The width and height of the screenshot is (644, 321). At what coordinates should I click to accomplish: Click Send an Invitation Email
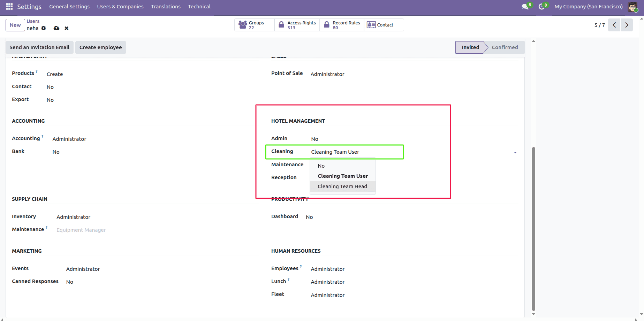pyautogui.click(x=39, y=47)
